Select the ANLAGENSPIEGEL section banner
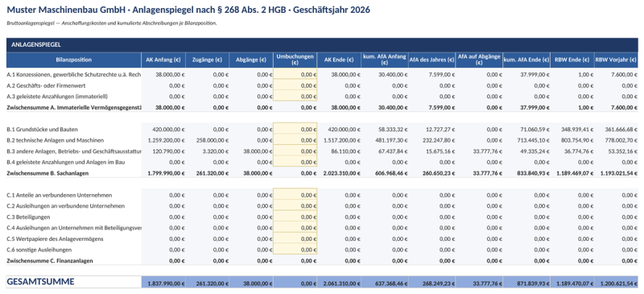Viewport: 644px width, 294px height. 322,45
